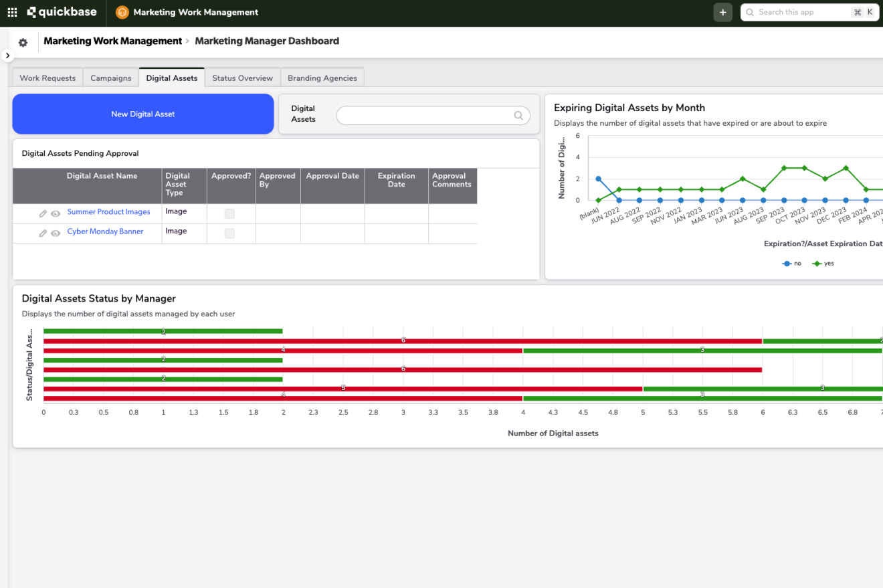Click the plus create-new button
This screenshot has height=588, width=883.
pyautogui.click(x=722, y=12)
